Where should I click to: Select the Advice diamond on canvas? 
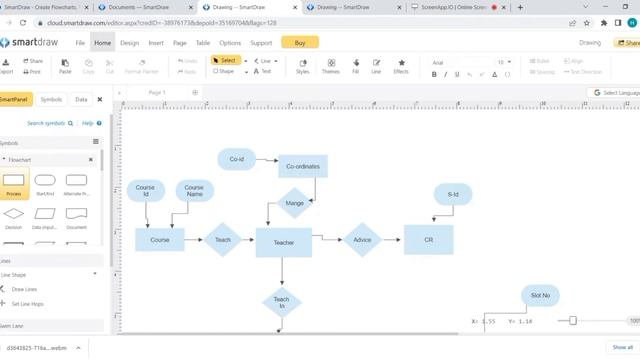click(362, 240)
